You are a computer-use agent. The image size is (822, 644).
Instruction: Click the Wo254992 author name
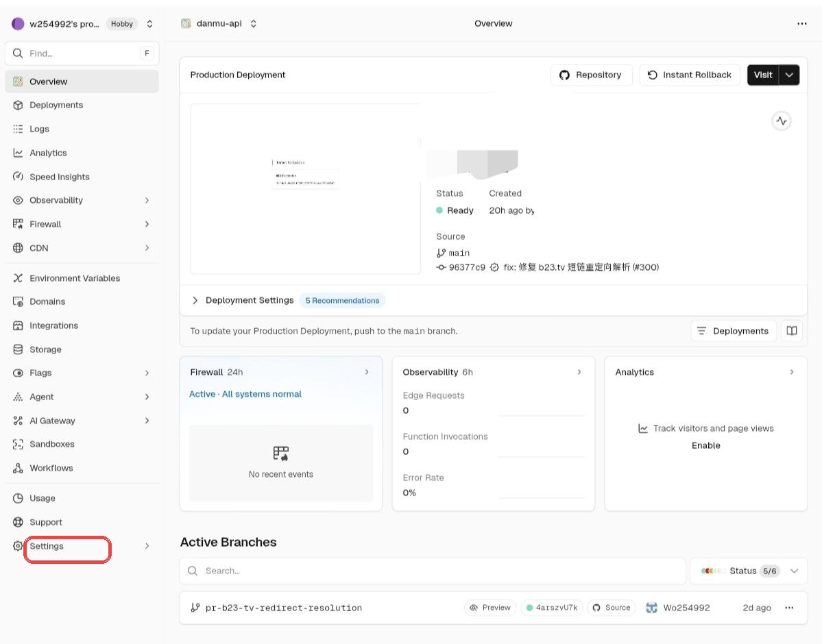(686, 608)
